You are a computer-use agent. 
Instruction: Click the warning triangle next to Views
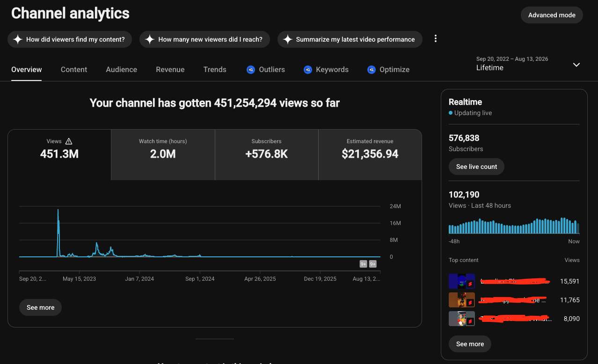point(69,141)
